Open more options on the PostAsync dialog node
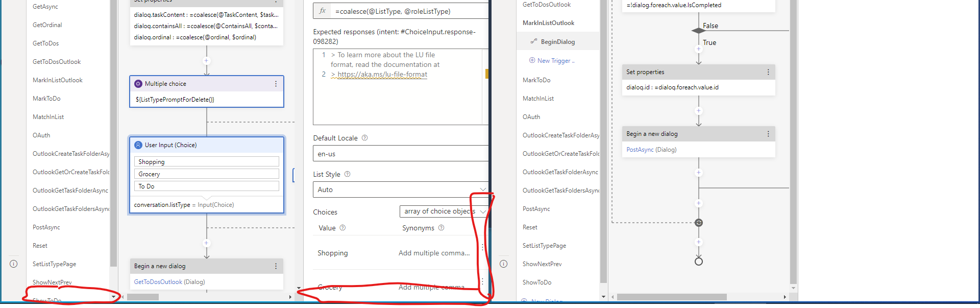The width and height of the screenshot is (980, 308). pyautogui.click(x=768, y=134)
